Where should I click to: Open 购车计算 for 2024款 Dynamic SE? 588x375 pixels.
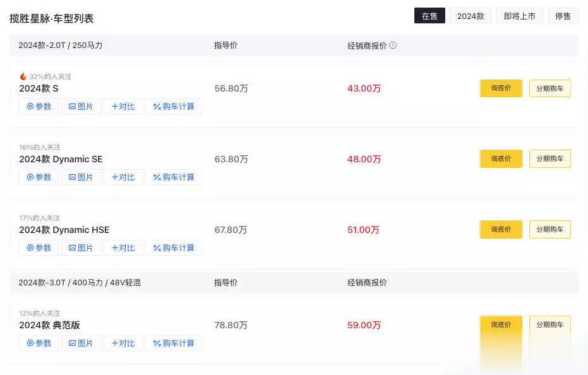tap(174, 177)
